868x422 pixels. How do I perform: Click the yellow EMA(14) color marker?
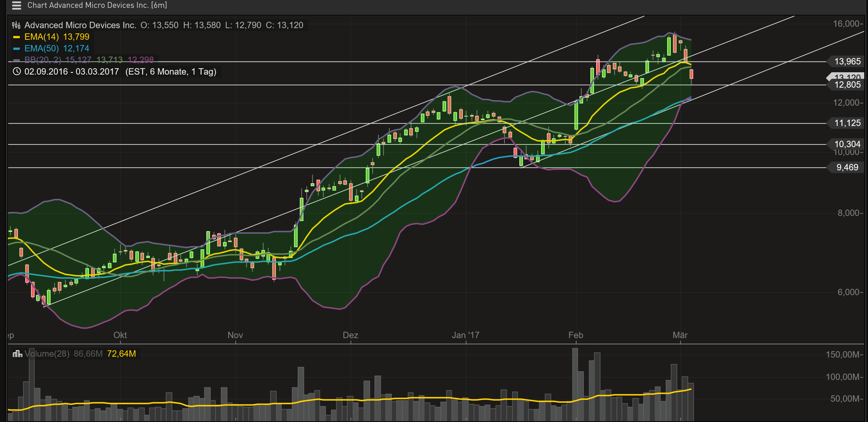(16, 37)
